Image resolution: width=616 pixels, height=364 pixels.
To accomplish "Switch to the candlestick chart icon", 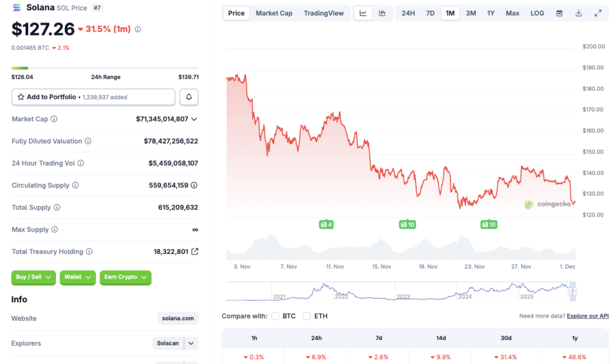I will pos(381,13).
